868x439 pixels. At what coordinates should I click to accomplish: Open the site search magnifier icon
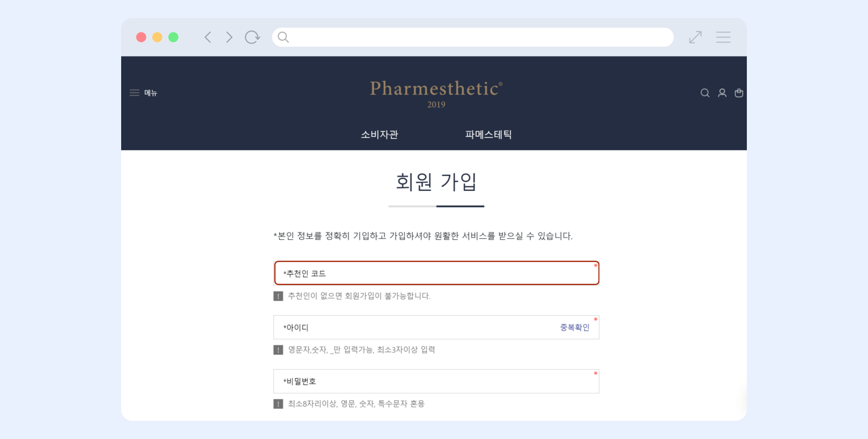[705, 93]
